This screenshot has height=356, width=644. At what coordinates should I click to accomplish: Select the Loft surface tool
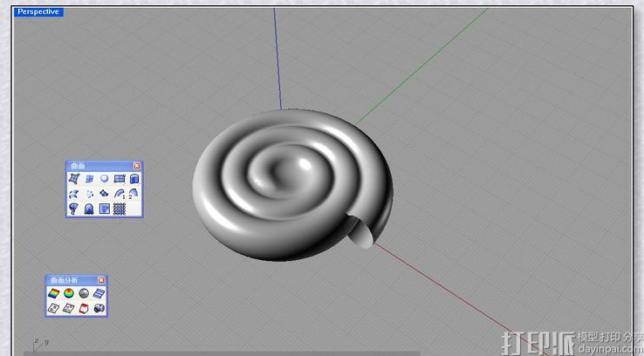point(74,194)
